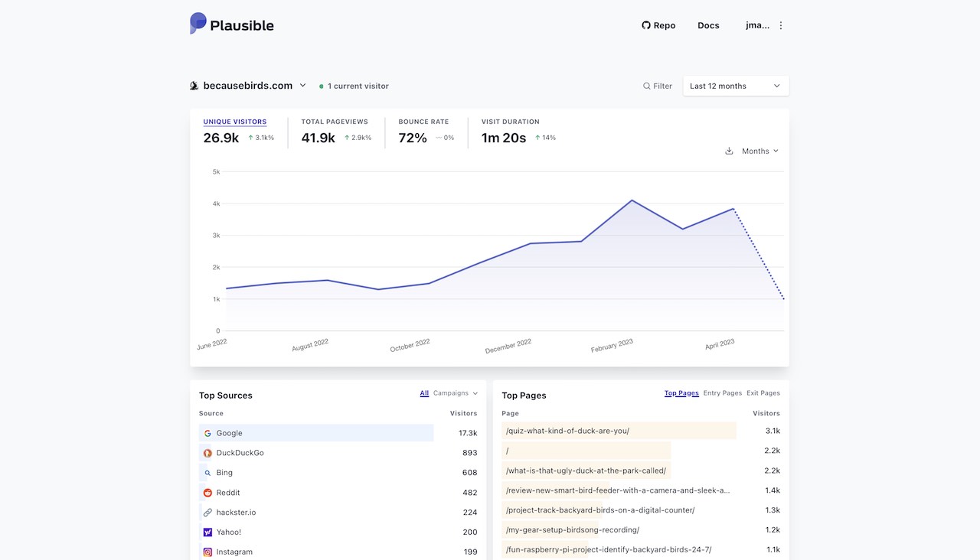Click the April 2023 point on graph
This screenshot has height=560, width=980.
tap(733, 209)
